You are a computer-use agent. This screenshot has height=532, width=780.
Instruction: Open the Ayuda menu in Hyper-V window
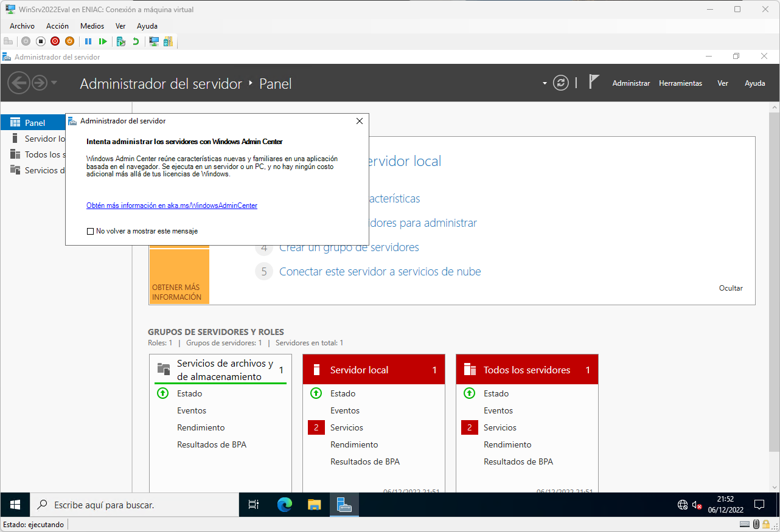147,26
